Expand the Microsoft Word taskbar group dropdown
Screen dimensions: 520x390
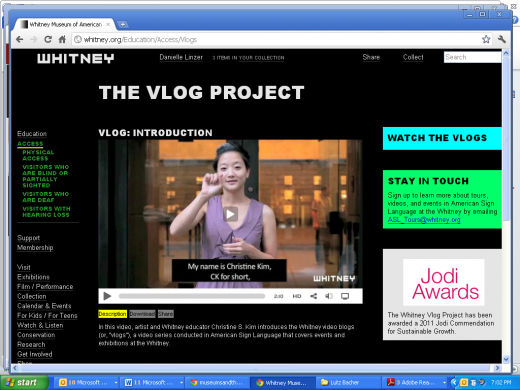coord(181,383)
